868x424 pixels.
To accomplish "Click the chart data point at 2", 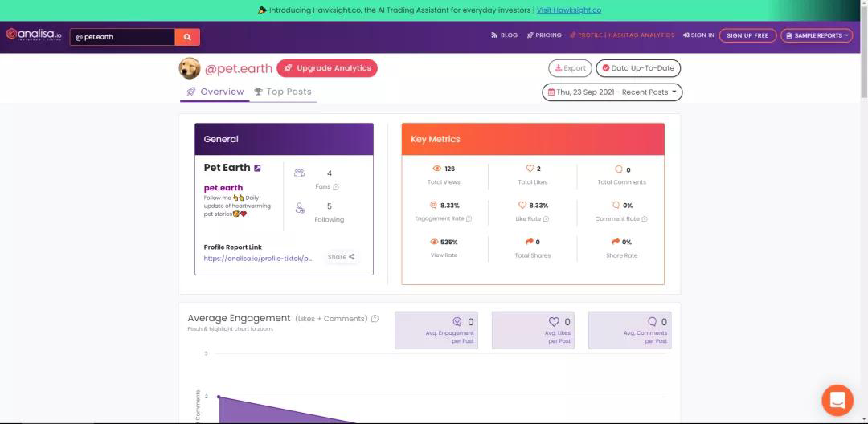I will 219,397.
